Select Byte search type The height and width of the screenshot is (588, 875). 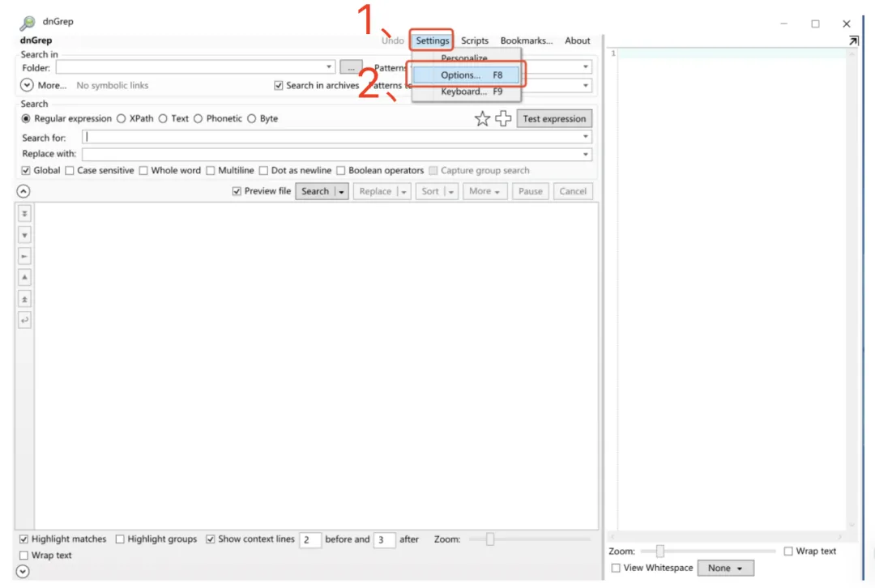[x=252, y=119]
